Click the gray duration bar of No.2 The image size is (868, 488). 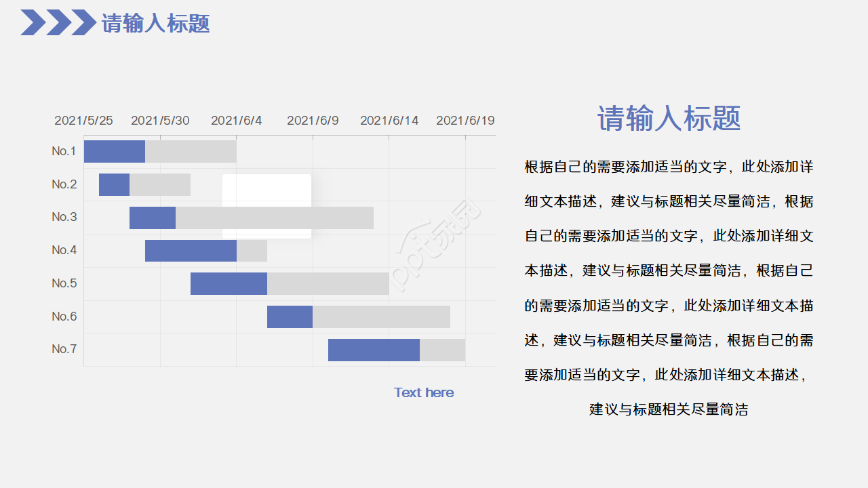pos(160,184)
